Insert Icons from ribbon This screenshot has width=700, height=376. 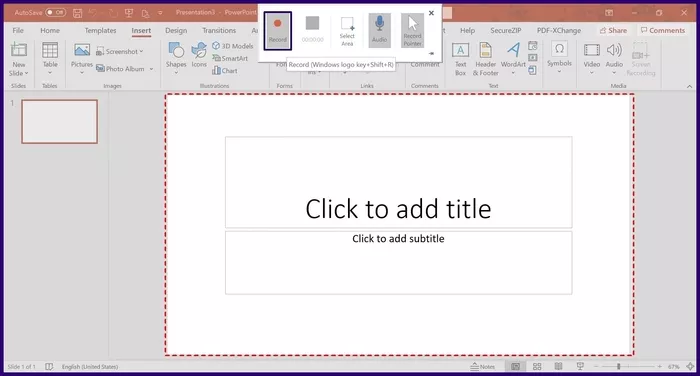coord(199,55)
